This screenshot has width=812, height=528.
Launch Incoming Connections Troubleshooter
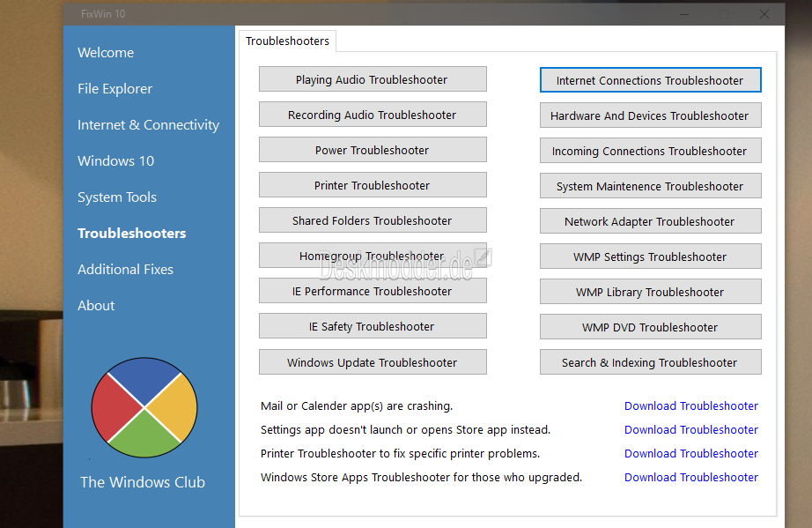[x=651, y=151]
